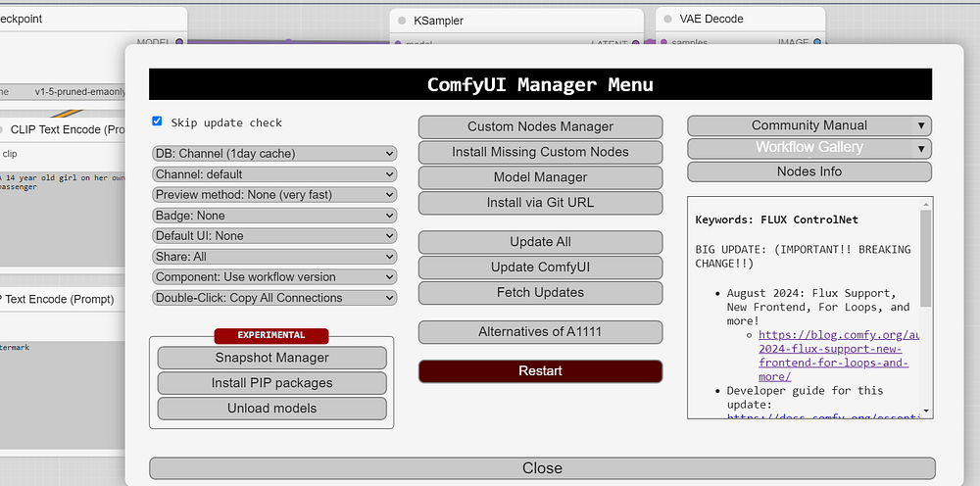Click the Nodes Info button
The height and width of the screenshot is (486, 980).
pyautogui.click(x=809, y=171)
